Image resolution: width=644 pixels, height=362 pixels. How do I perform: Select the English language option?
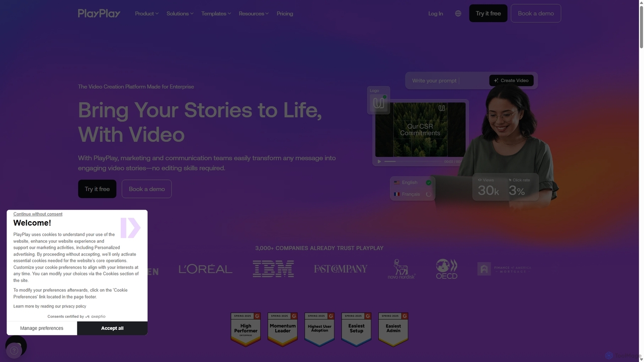[413, 183]
